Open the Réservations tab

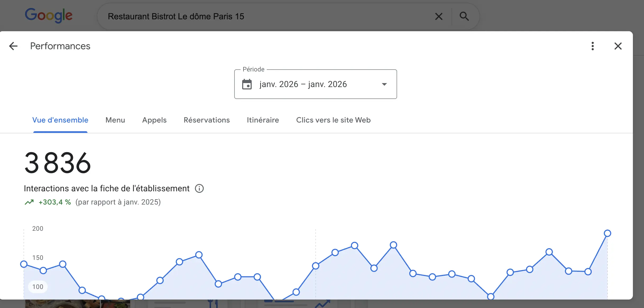tap(207, 120)
